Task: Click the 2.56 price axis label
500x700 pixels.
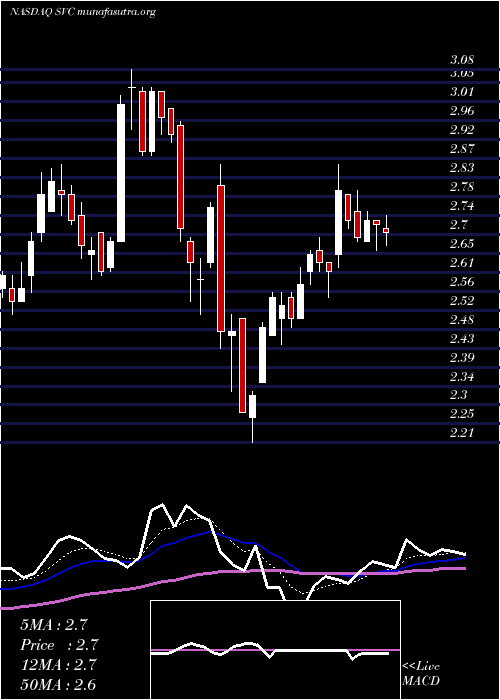Action: tap(461, 282)
